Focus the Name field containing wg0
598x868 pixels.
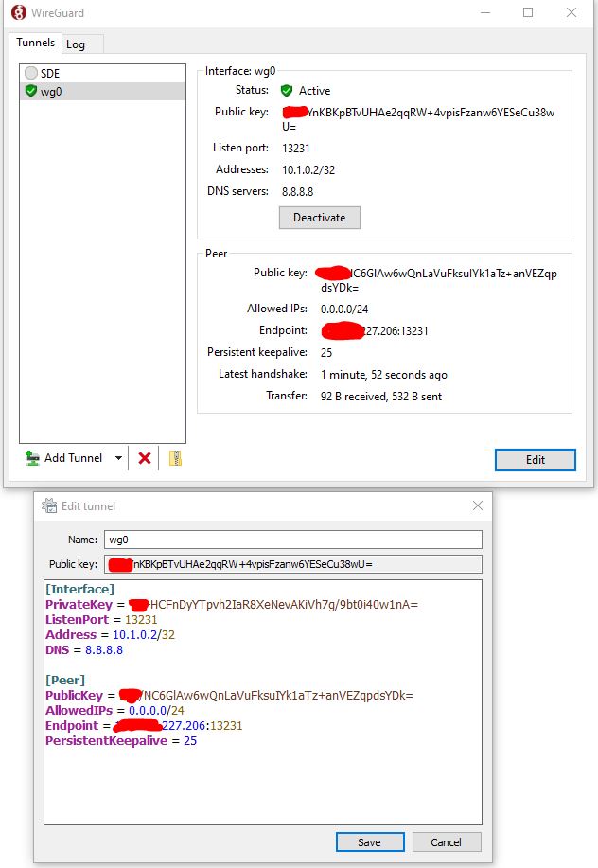[x=293, y=540]
